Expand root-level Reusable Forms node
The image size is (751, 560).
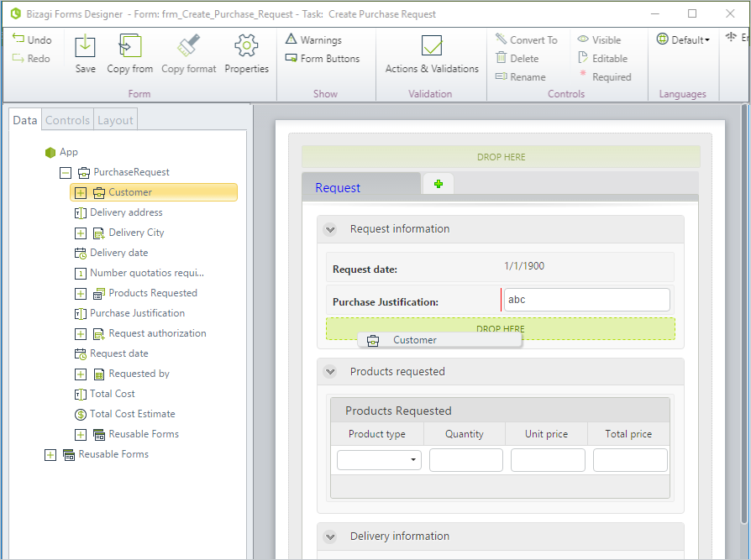click(x=50, y=455)
